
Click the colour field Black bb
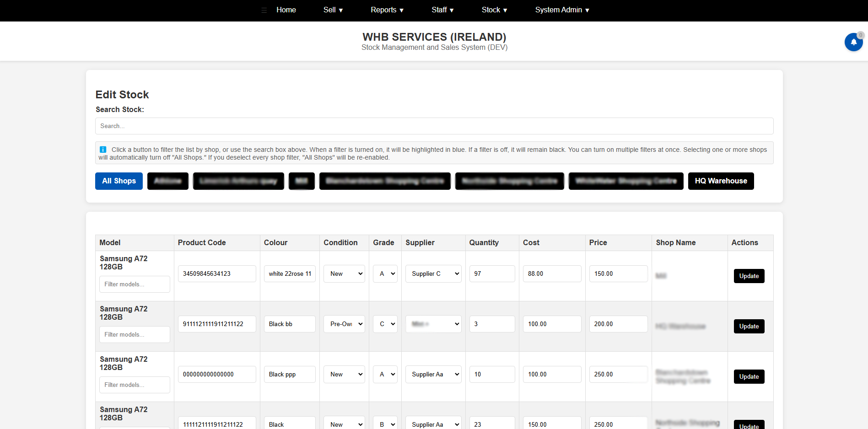pos(290,324)
